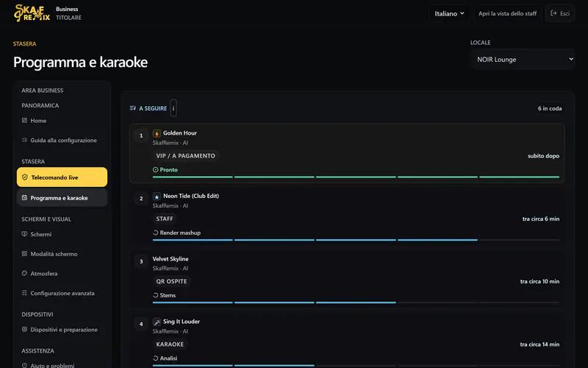The image size is (588, 368).
Task: Click the queue position 2 number
Action: tap(141, 198)
